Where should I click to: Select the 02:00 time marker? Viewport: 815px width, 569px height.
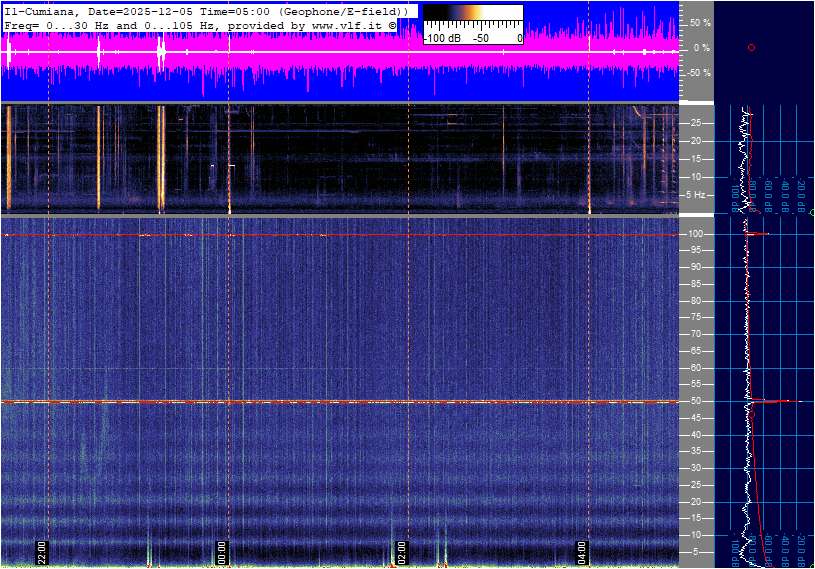(x=402, y=552)
